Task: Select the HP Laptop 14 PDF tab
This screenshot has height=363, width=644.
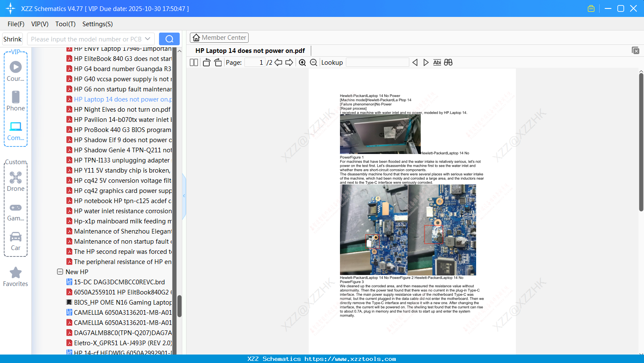Action: 250,50
